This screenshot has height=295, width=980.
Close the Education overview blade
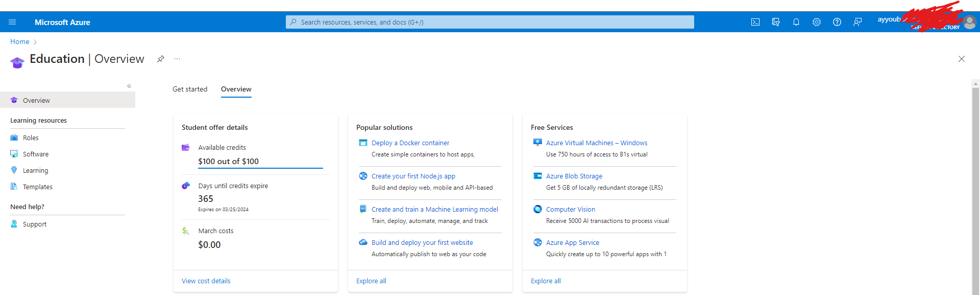point(962,59)
